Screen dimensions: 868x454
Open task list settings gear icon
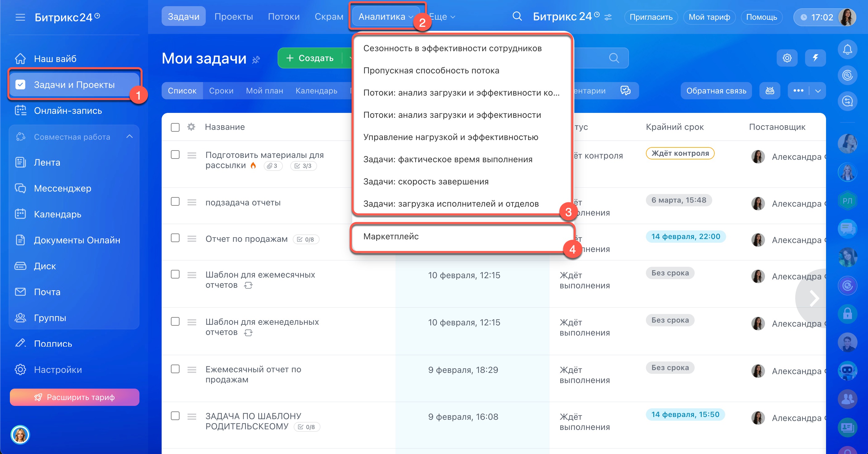[x=787, y=58]
